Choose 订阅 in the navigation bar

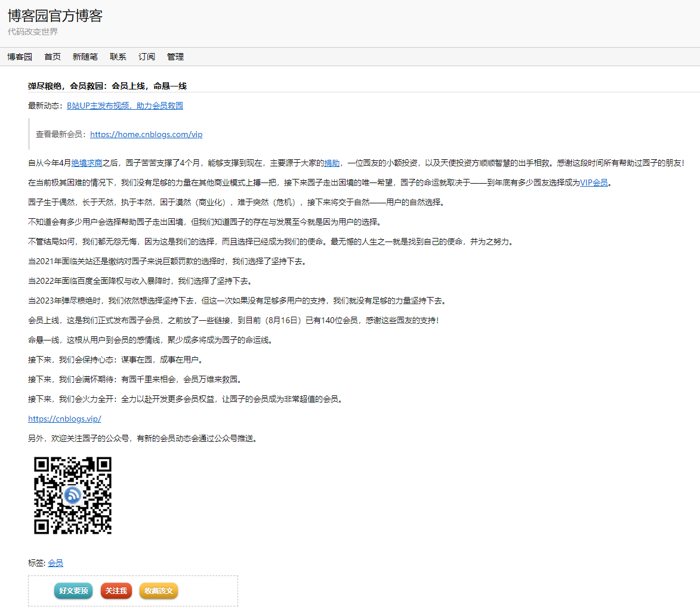click(146, 57)
